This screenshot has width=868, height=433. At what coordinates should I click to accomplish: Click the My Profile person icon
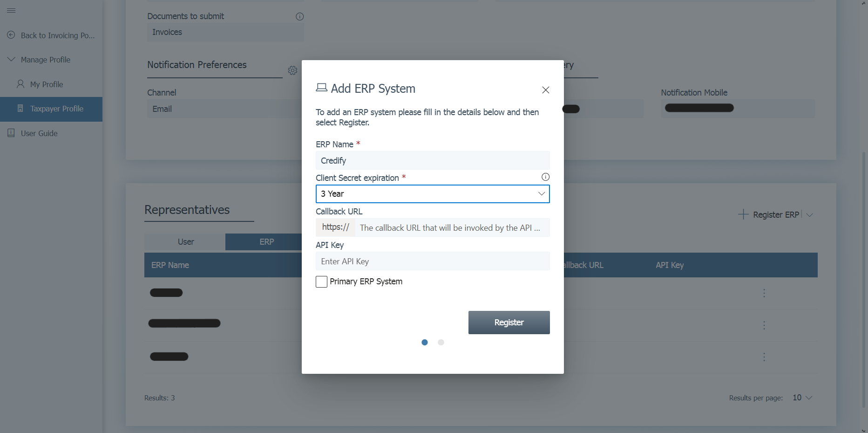(20, 84)
